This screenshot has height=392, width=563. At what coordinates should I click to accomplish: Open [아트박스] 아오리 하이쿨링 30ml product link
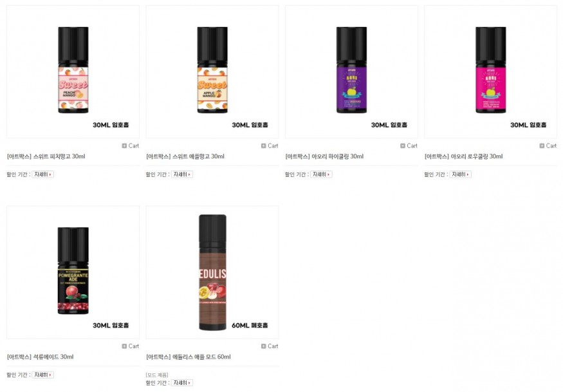pyautogui.click(x=324, y=156)
